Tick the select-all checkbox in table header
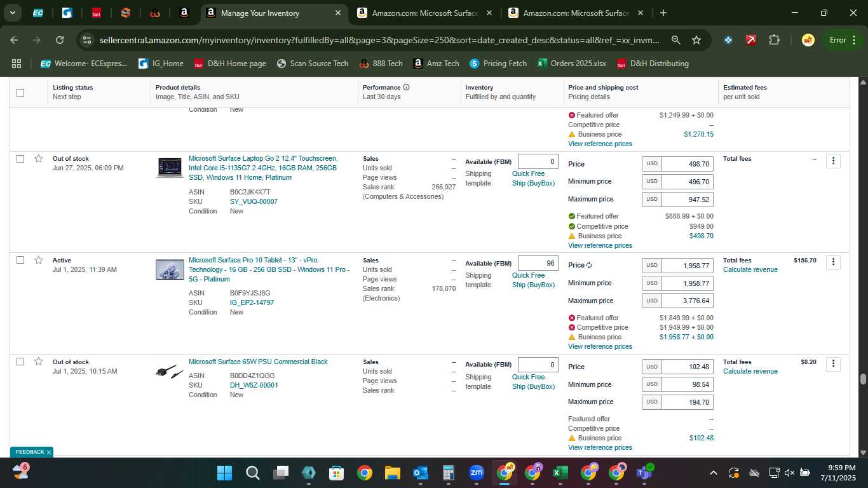The width and height of the screenshot is (868, 488). pyautogui.click(x=20, y=92)
